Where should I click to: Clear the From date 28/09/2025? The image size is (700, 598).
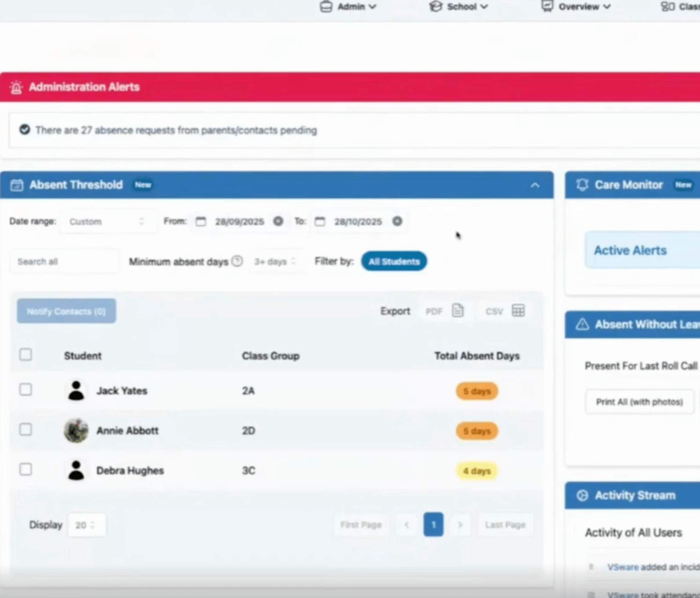[x=278, y=221]
